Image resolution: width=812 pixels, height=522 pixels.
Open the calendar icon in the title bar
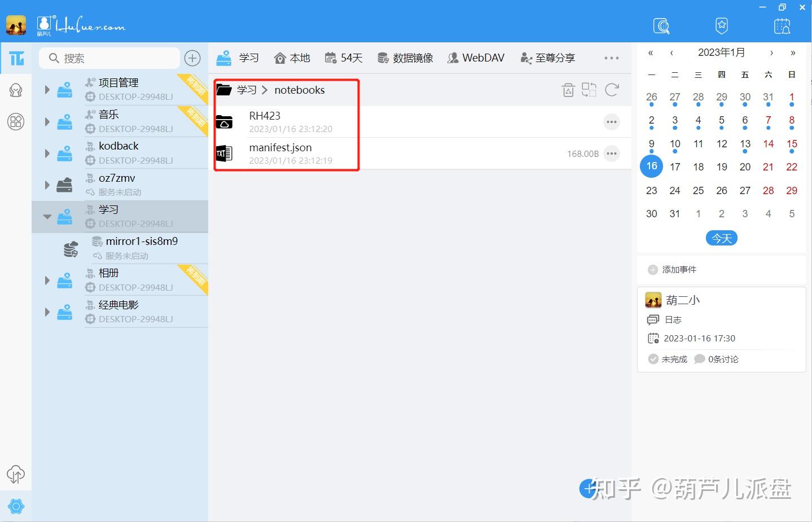782,25
